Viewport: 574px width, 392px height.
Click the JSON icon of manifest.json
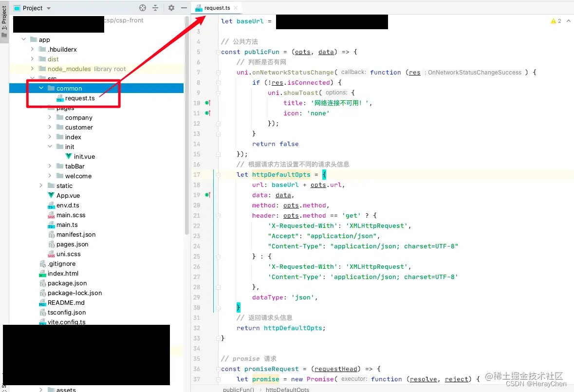pyautogui.click(x=51, y=235)
